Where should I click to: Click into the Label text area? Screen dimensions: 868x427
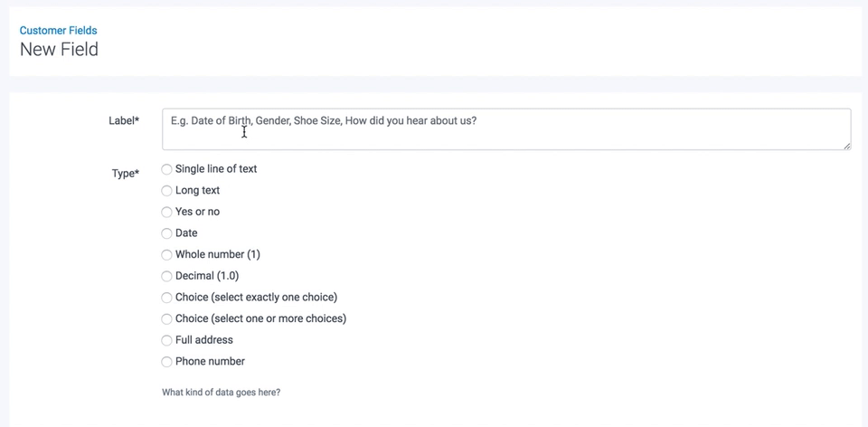click(506, 129)
